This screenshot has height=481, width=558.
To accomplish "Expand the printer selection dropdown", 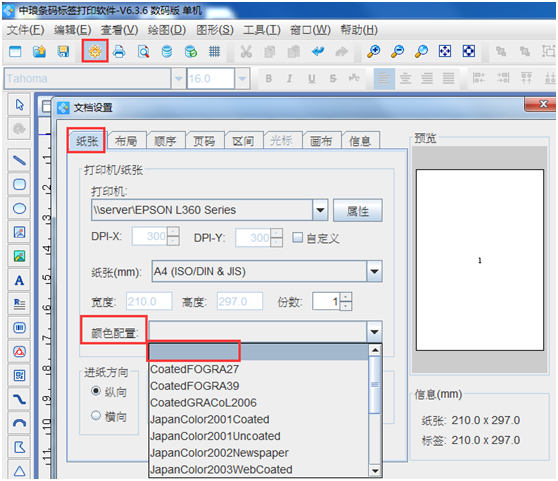I will pyautogui.click(x=320, y=210).
